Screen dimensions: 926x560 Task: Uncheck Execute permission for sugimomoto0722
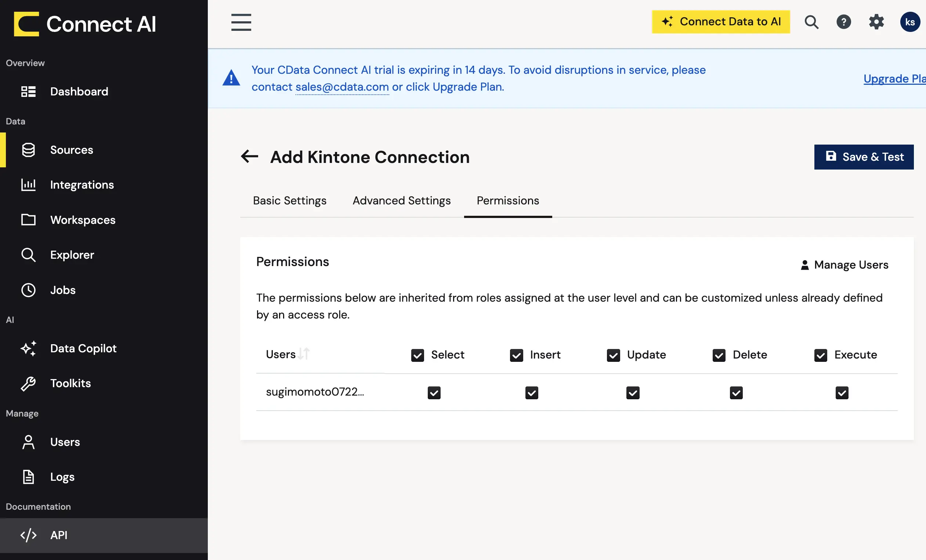[x=842, y=393]
